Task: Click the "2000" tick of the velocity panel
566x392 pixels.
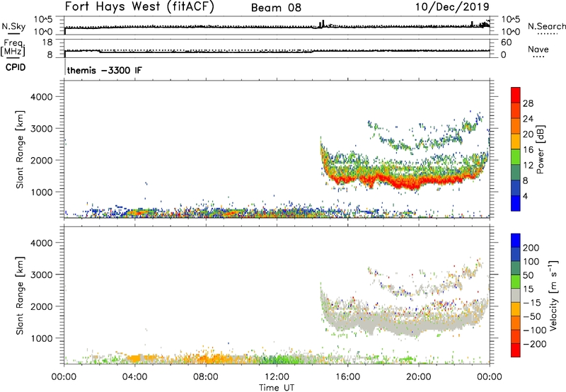Action: click(42, 306)
